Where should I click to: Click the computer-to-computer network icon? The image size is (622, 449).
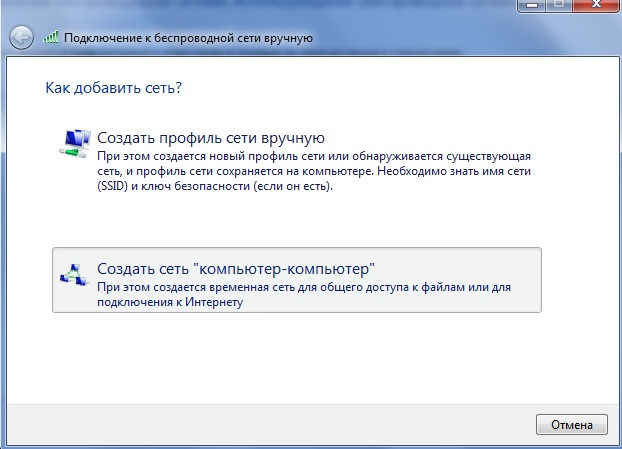(74, 274)
